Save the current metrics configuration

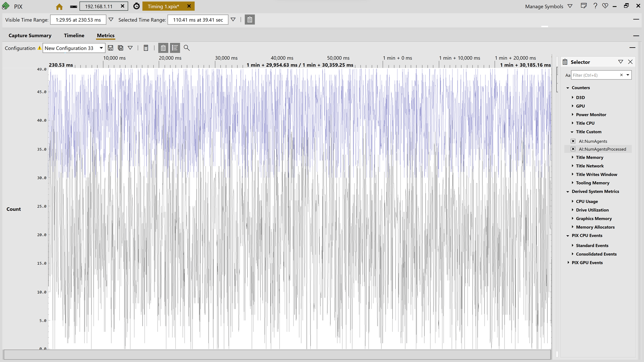coord(110,48)
